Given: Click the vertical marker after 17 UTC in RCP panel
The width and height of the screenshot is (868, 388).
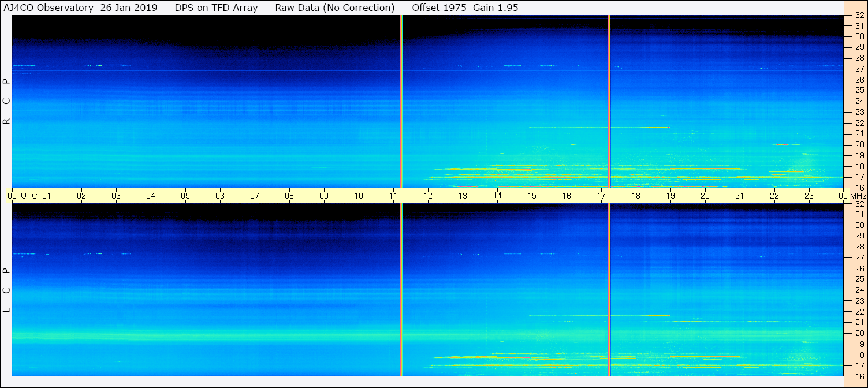Looking at the screenshot, I should click(609, 102).
